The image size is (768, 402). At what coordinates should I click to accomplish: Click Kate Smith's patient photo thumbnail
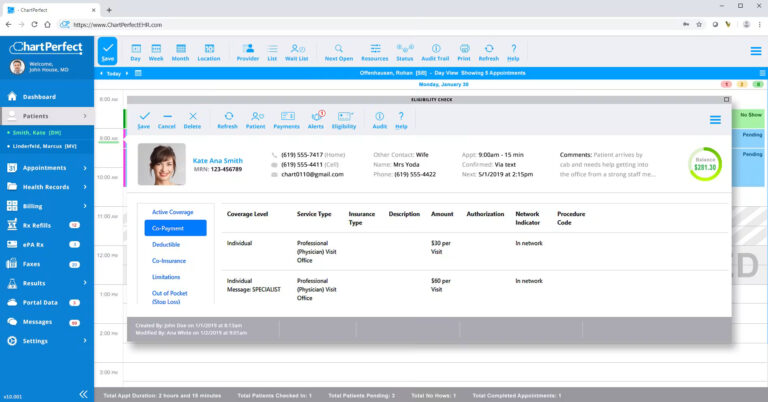click(162, 164)
